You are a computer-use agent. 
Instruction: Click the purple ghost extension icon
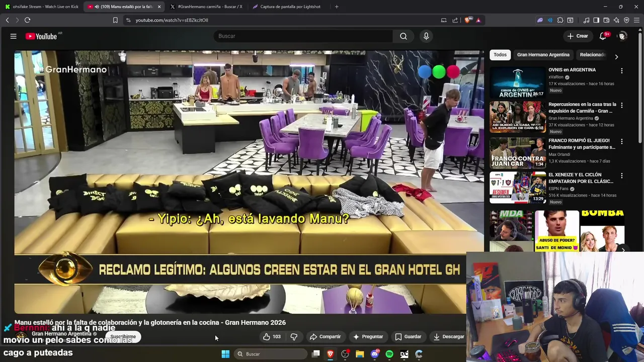pyautogui.click(x=540, y=20)
